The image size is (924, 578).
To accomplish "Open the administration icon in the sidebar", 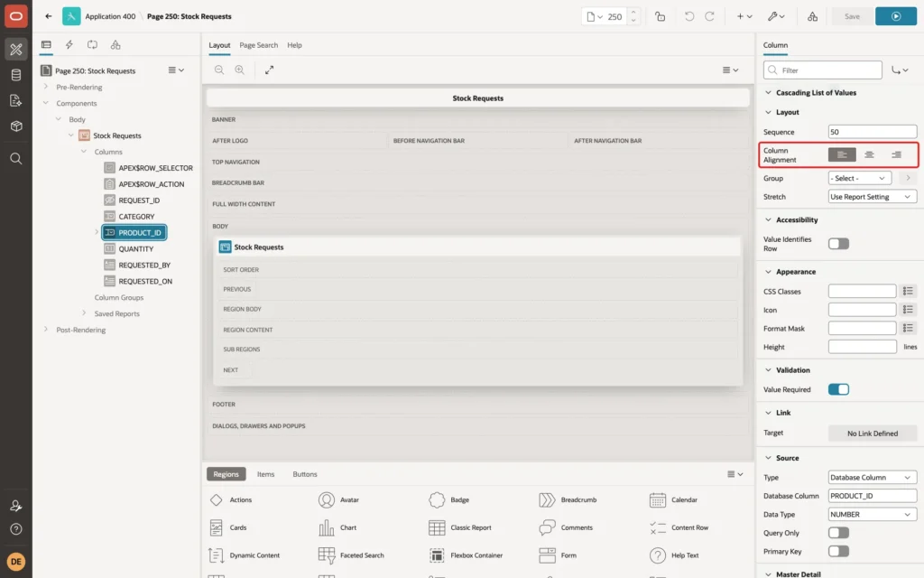I will point(16,506).
